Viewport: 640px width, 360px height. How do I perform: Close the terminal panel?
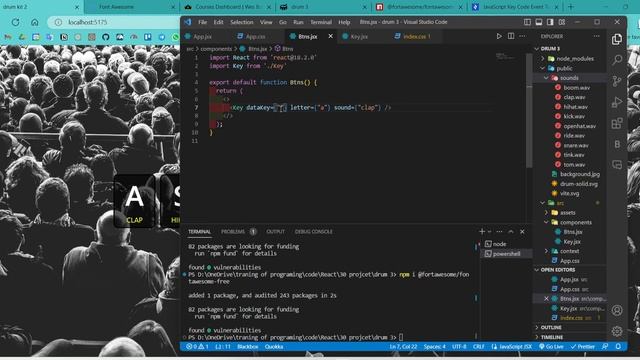522,231
